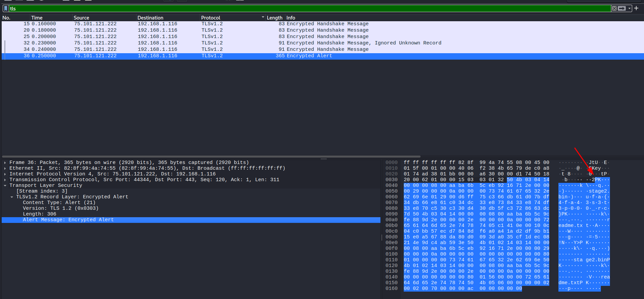Select packet 15 at time 0.160000
Image resolution: width=644 pixels, height=299 pixels.
click(323, 24)
